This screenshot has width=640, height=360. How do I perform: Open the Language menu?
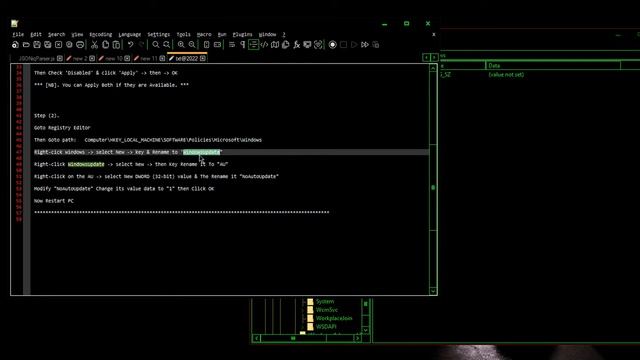pos(129,34)
